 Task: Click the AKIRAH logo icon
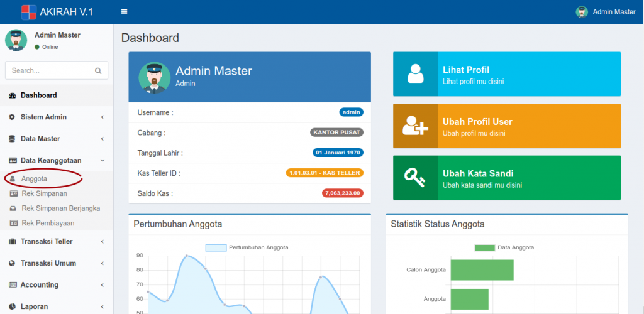coord(28,12)
